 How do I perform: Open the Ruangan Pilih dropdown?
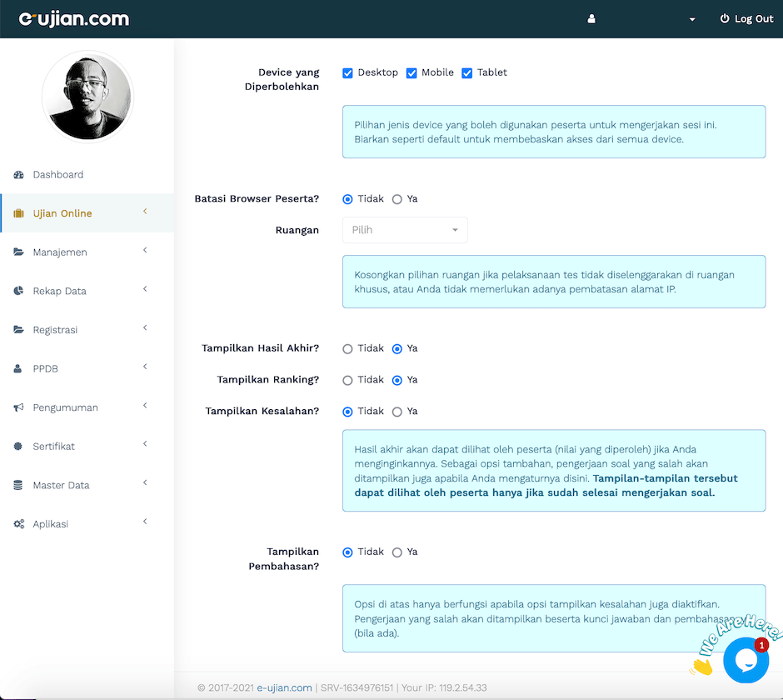tap(405, 229)
